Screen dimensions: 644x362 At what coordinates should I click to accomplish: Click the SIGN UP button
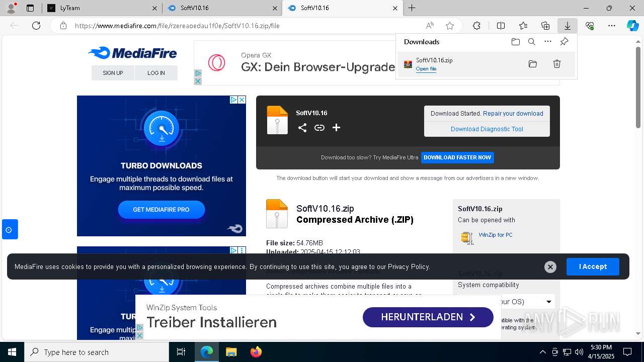pyautogui.click(x=113, y=73)
